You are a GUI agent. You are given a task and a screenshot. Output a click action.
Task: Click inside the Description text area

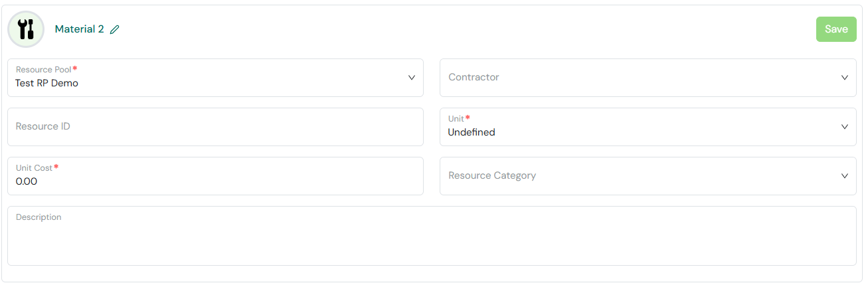432,236
